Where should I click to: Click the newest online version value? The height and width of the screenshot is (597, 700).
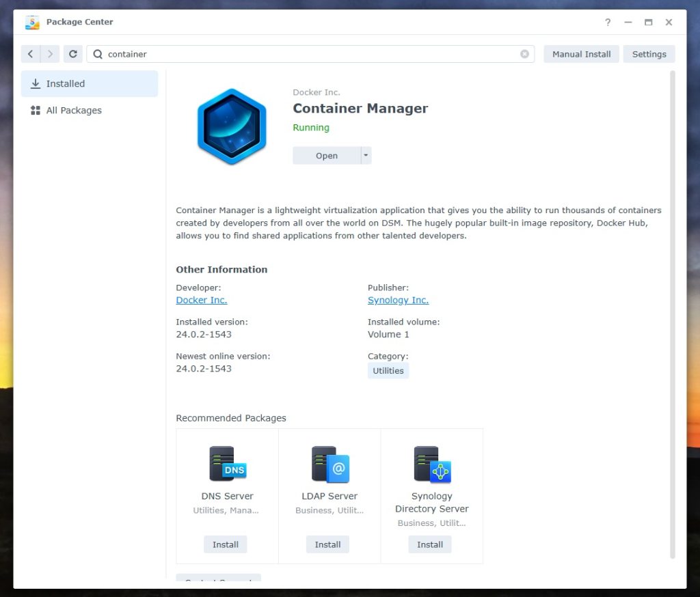tap(204, 369)
